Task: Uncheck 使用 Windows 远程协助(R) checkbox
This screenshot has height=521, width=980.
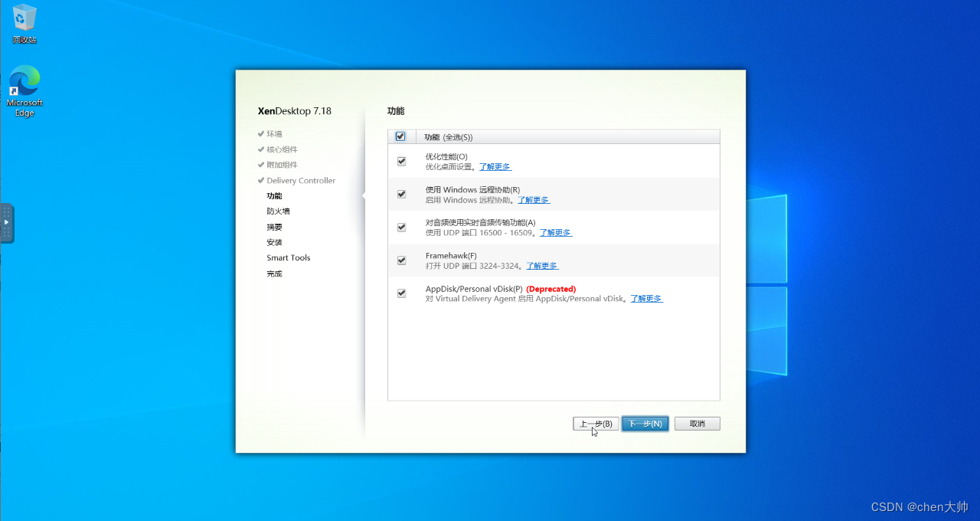Action: pos(401,194)
